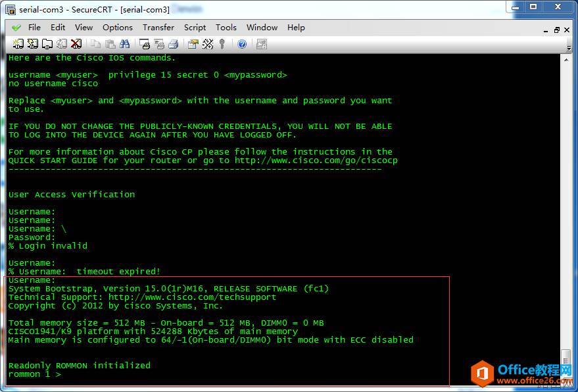Click the '% Username: timeout expired!' line
Screen dimensions: 578x392
click(84, 272)
